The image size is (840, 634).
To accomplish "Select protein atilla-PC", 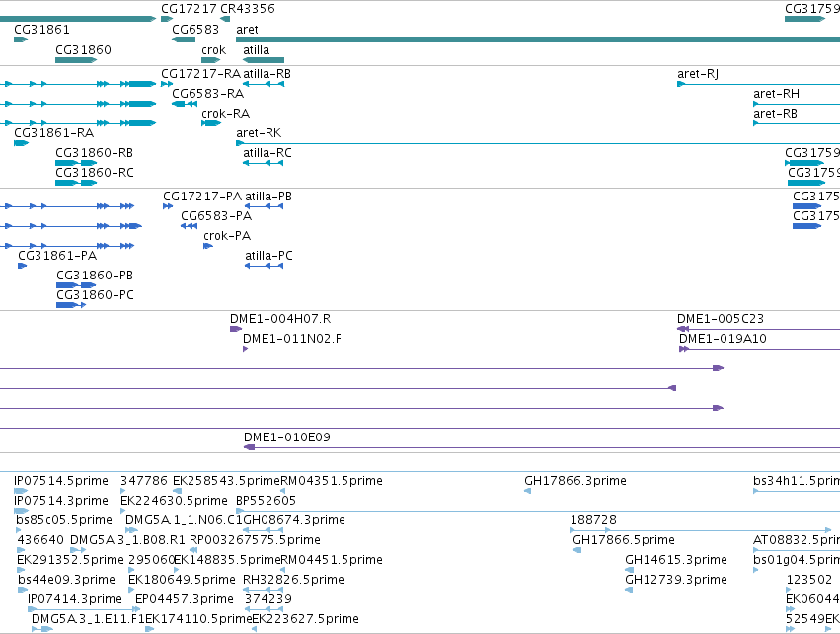I will [268, 256].
